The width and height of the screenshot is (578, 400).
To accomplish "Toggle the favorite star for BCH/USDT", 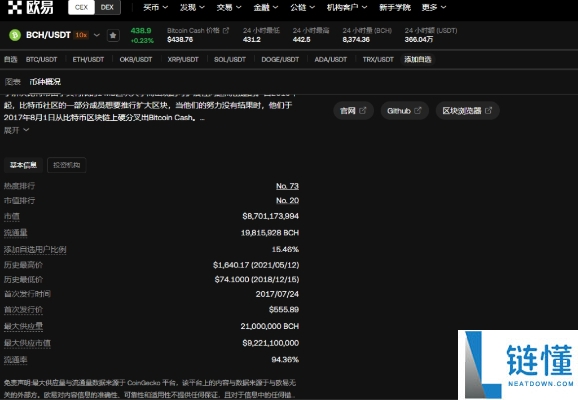I will click(113, 35).
